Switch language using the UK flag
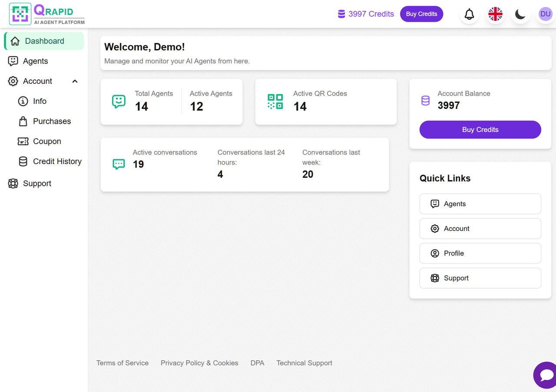 (x=495, y=14)
